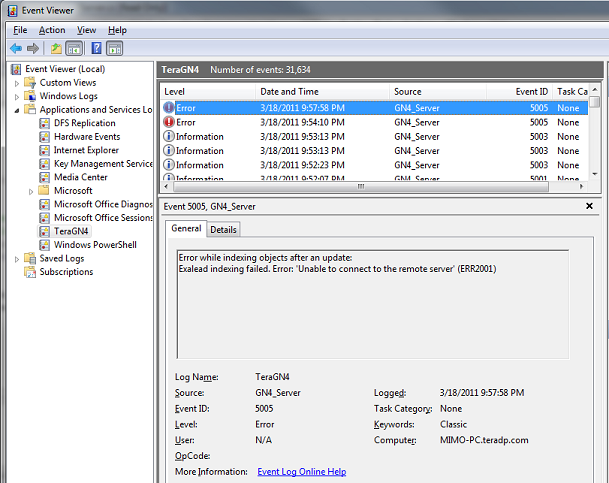Viewport: 609px width, 483px height.
Task: Click the horizontal scrollbar left arrow
Action: tap(166, 187)
